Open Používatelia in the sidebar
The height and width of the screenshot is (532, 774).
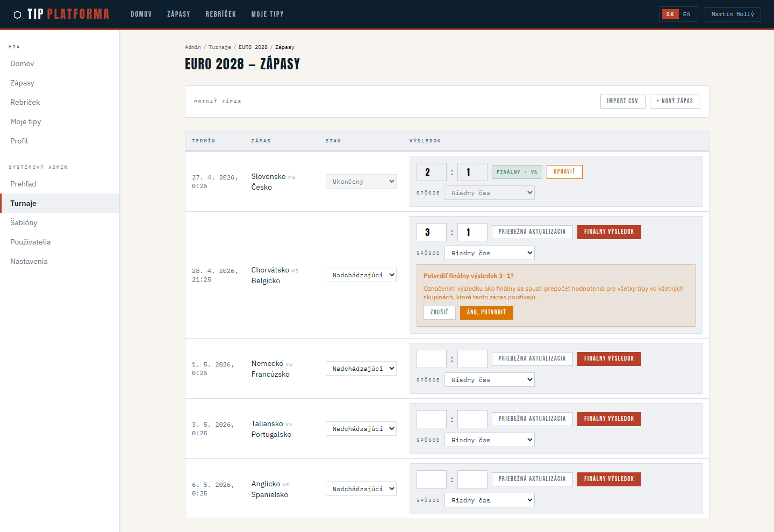pos(31,242)
